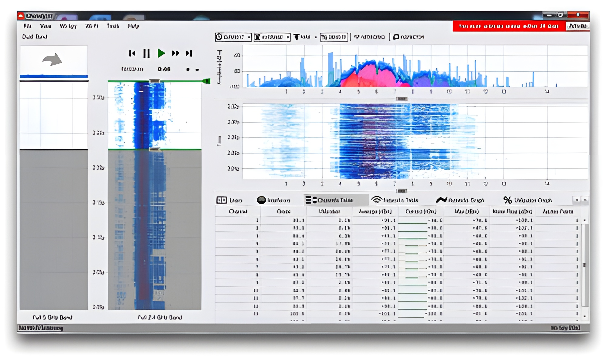Click the tab with round dark icon
Image resolution: width=607 pixels, height=364 pixels.
273,200
